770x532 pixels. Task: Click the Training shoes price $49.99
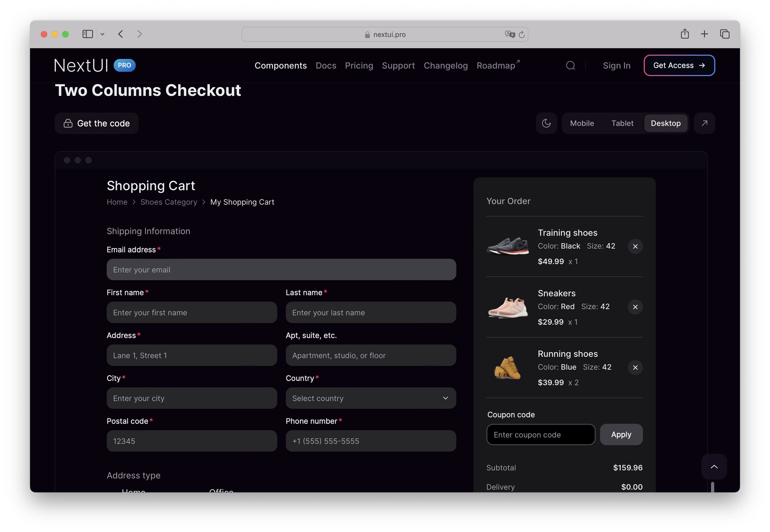click(551, 262)
